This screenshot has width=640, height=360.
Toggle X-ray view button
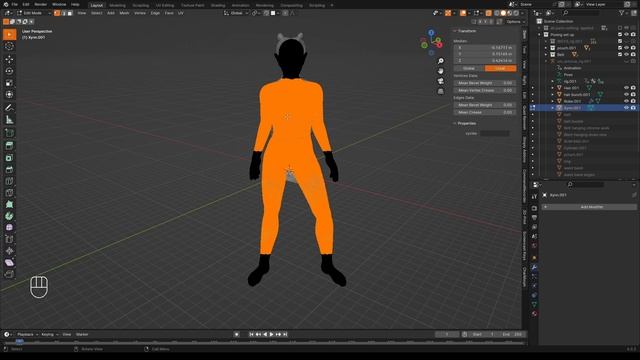point(488,13)
